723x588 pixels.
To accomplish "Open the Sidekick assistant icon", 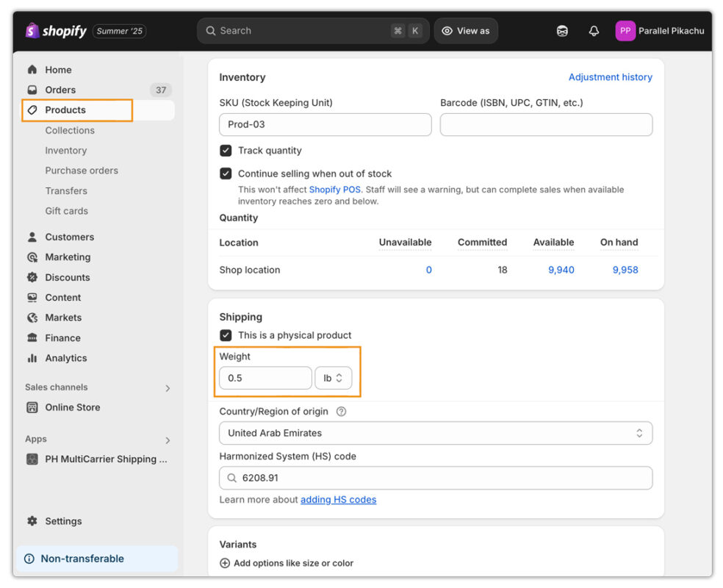I will [x=562, y=31].
